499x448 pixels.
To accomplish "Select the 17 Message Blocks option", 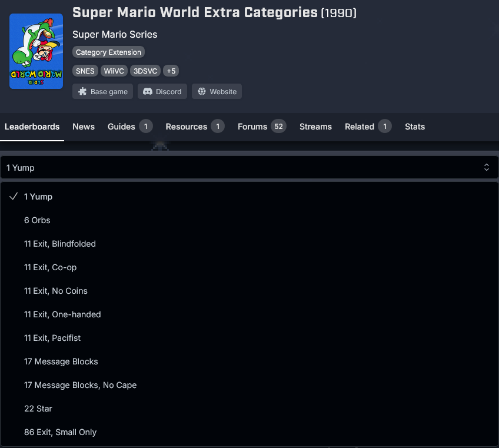I will 249,361.
